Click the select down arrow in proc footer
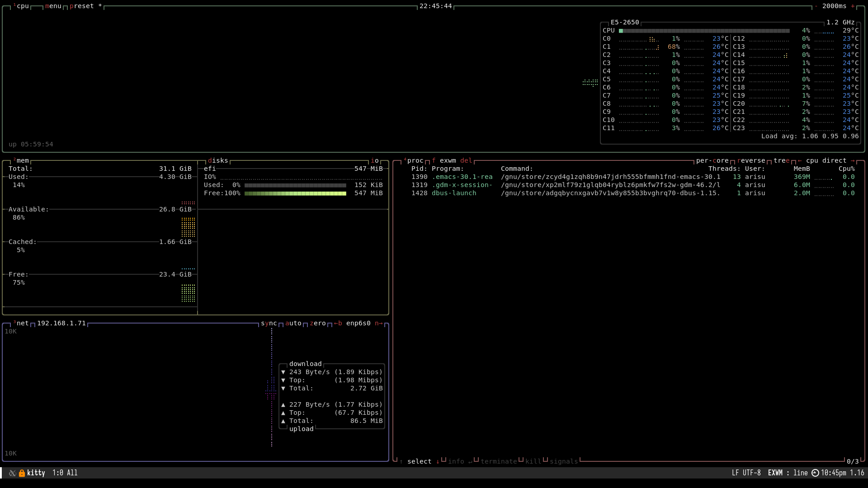This screenshot has height=488, width=868. coord(438,461)
